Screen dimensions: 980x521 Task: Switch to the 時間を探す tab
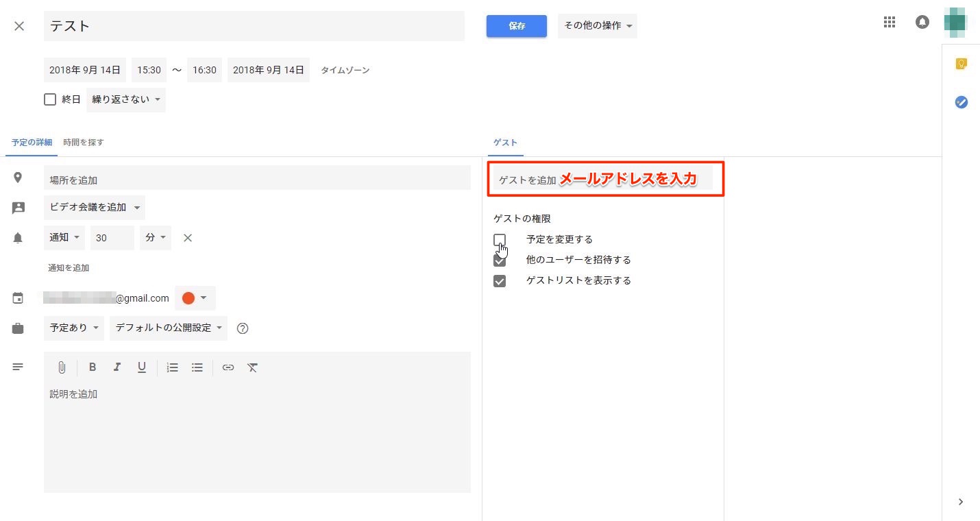pos(84,143)
